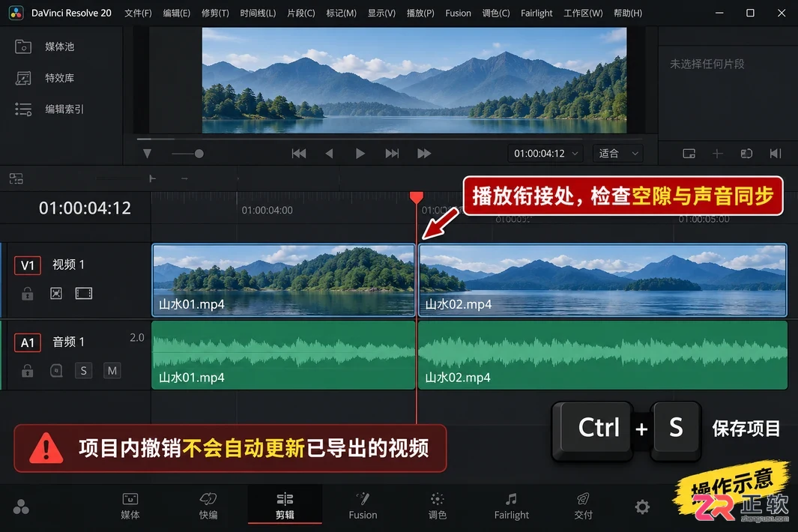The image size is (798, 532).
Task: Open project settings gear icon
Action: tap(642, 507)
